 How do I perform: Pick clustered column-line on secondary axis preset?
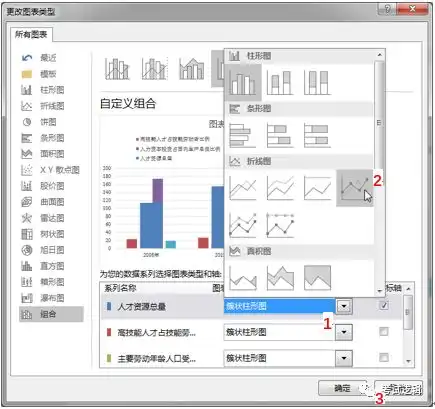[154, 69]
